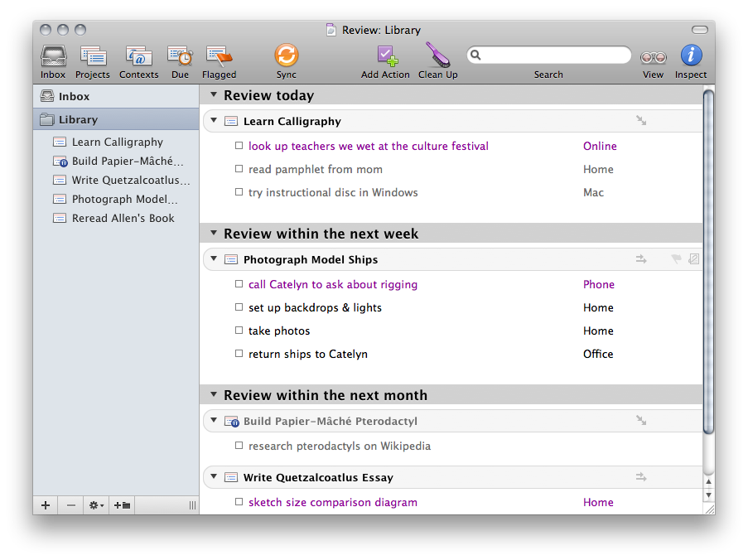Click the Add Action icon

click(x=385, y=57)
